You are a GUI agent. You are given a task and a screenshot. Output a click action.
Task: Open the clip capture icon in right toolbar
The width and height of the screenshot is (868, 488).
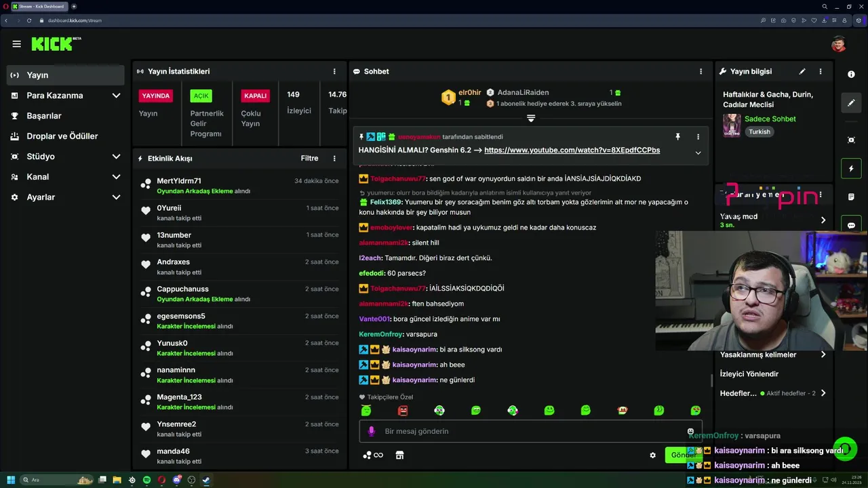coord(851,140)
